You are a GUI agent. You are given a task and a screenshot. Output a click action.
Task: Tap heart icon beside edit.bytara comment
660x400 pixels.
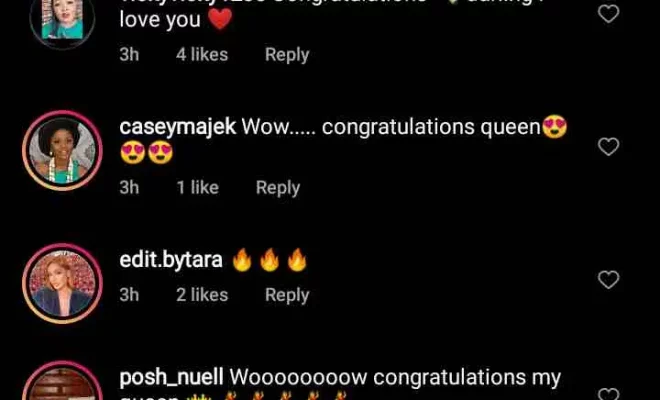point(609,280)
